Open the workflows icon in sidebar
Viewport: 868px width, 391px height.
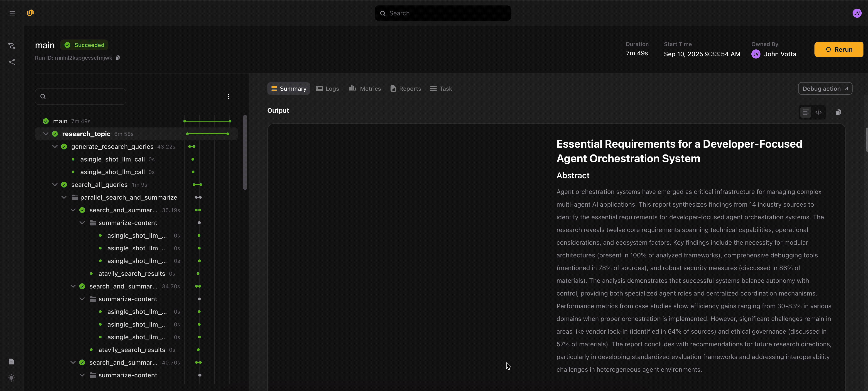coord(12,45)
